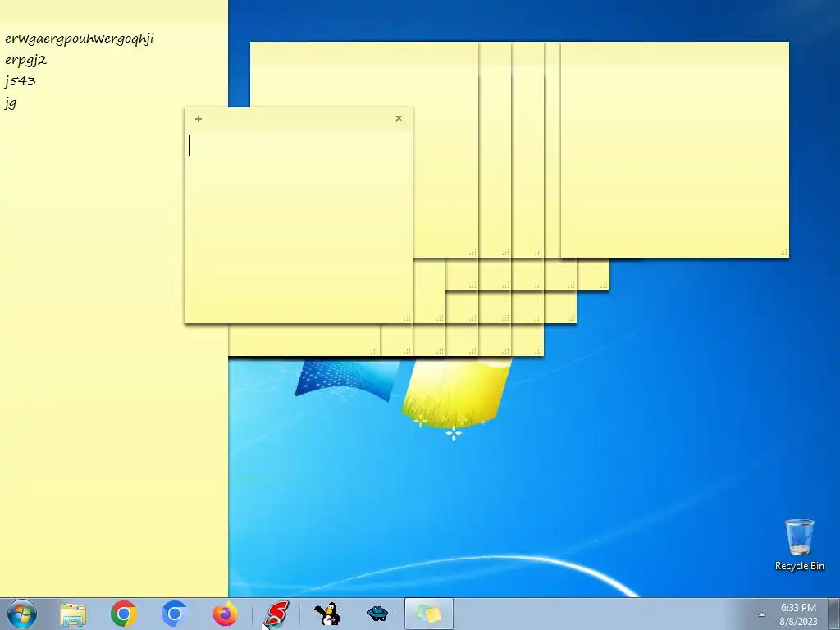
Task: Open the Start menu
Action: coord(22,614)
